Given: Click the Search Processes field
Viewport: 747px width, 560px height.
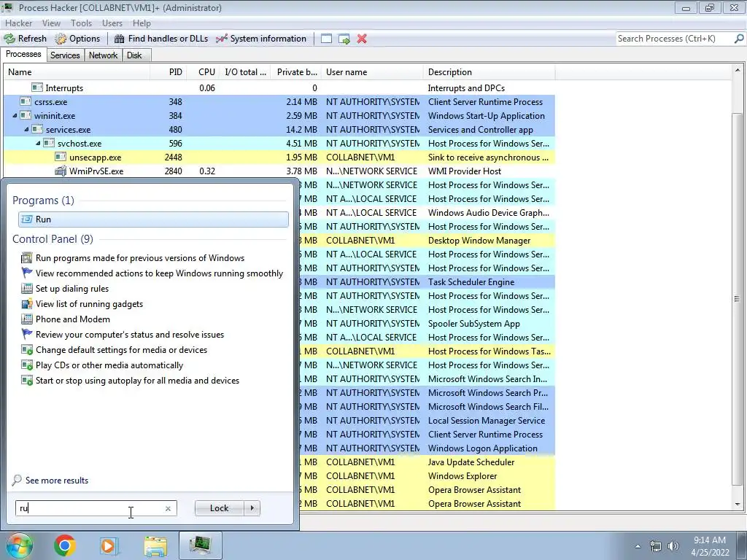Looking at the screenshot, I should 674,39.
